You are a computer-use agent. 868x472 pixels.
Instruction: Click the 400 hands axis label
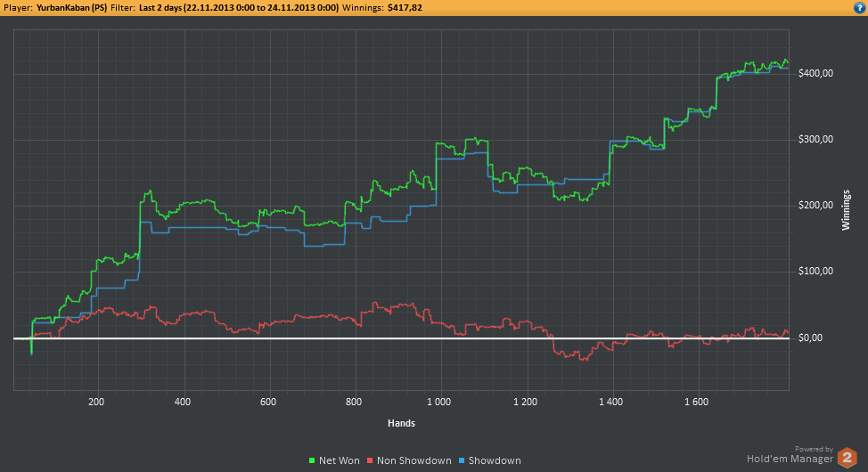tap(183, 402)
